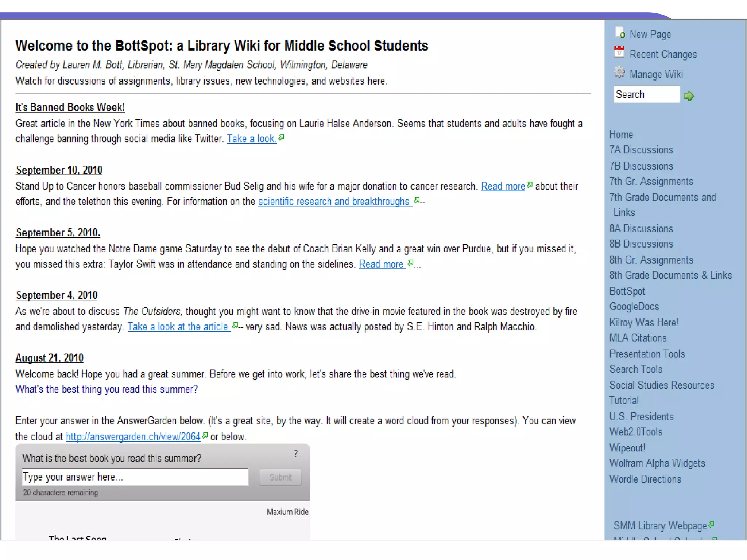Click the Manage Wiki gear icon
This screenshot has height=560, width=747.
[619, 72]
